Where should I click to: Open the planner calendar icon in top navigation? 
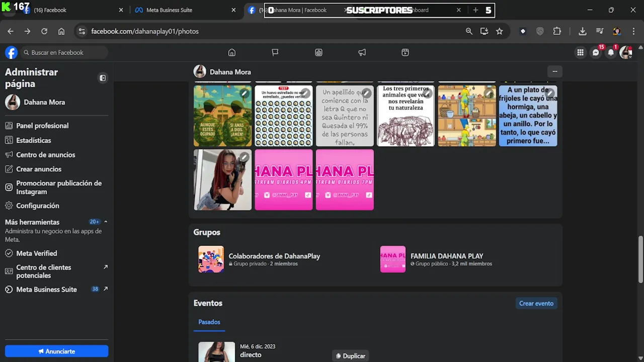pos(405,52)
